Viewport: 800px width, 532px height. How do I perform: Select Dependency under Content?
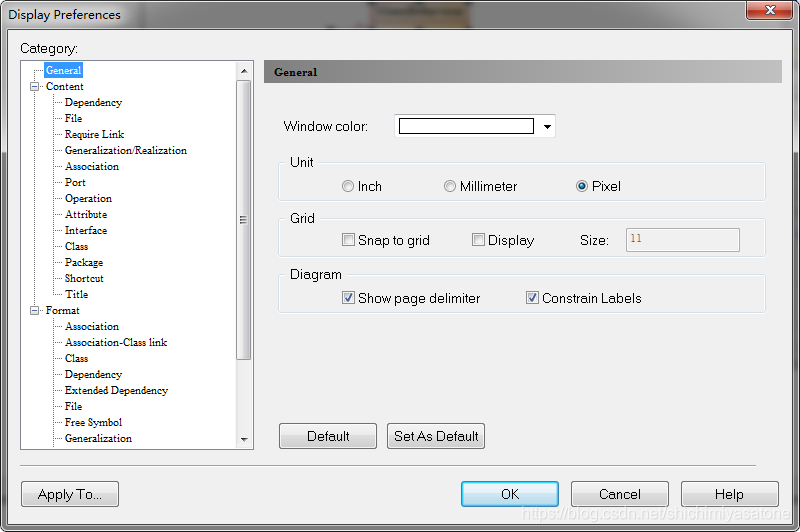point(93,103)
